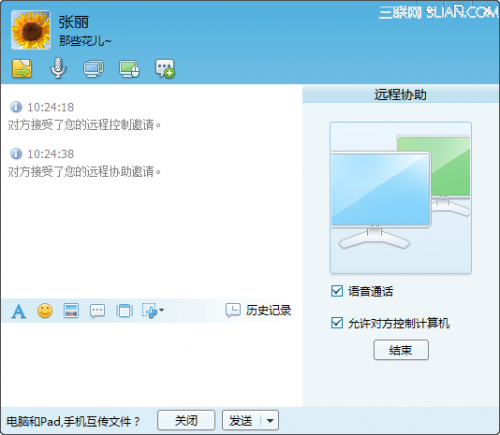Screen dimensions: 500x435
Task: Click the 发送 button
Action: tap(242, 420)
